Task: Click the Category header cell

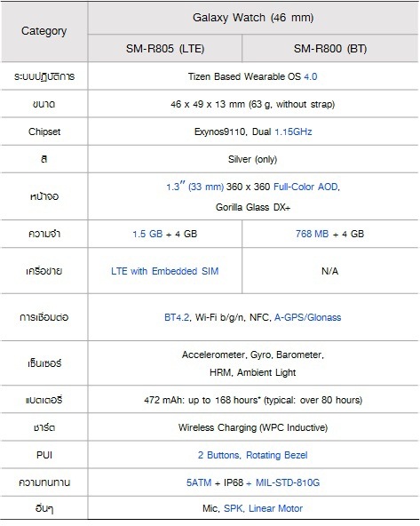Action: coord(44,31)
